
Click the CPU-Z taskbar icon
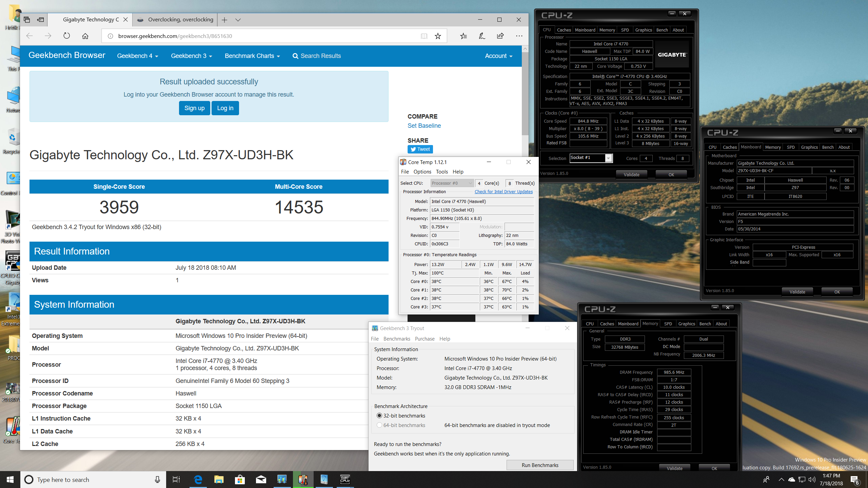coord(345,480)
